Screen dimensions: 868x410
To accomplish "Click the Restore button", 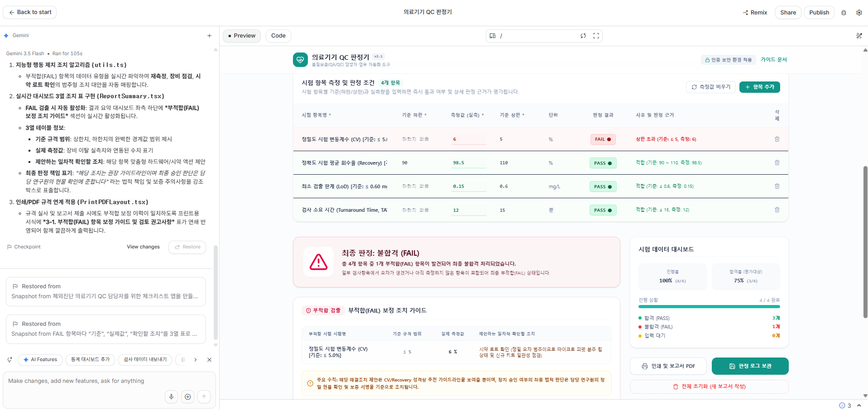I will click(x=187, y=247).
